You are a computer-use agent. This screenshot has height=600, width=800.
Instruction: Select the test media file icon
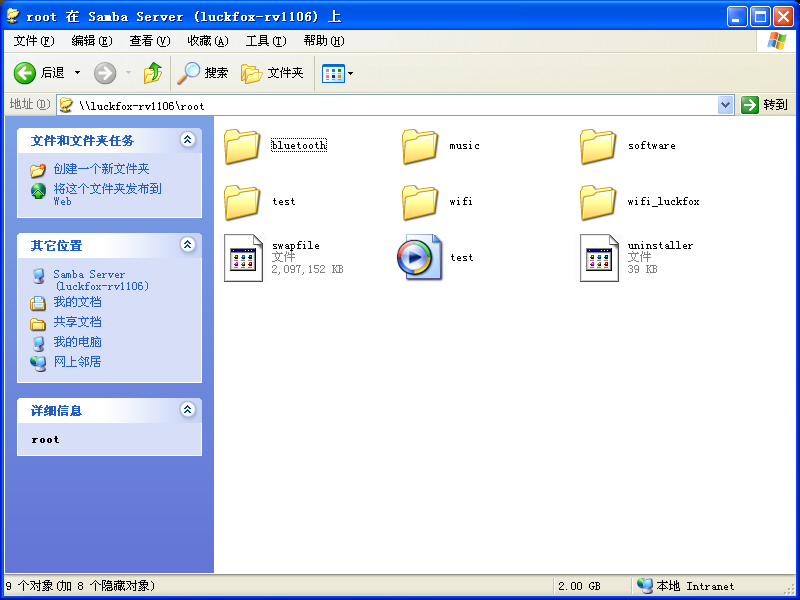419,257
